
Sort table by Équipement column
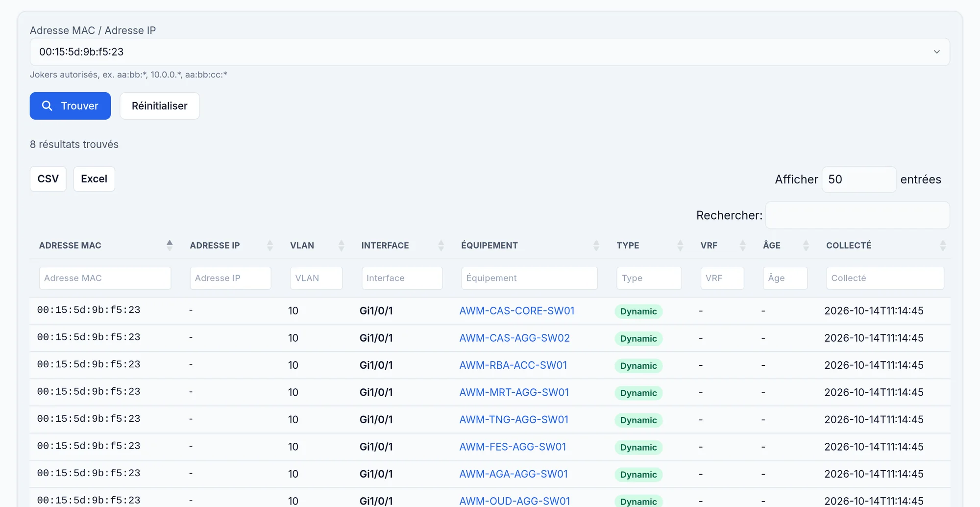pos(529,245)
